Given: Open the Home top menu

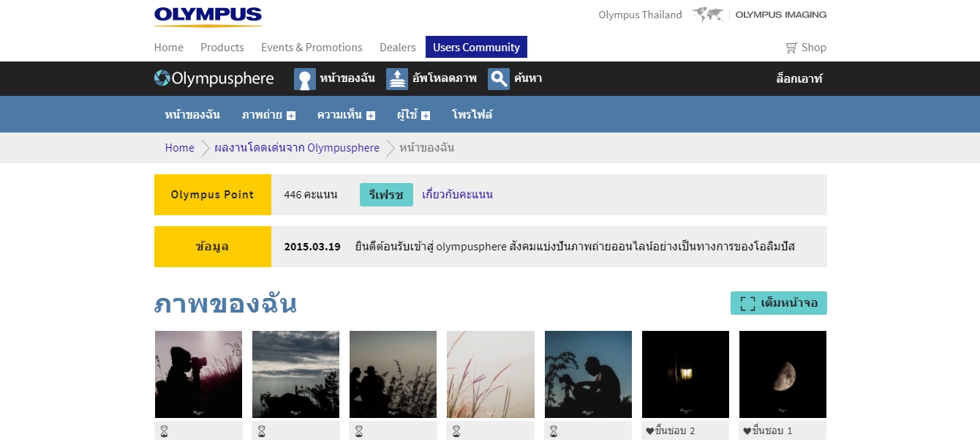Looking at the screenshot, I should pyautogui.click(x=169, y=48).
